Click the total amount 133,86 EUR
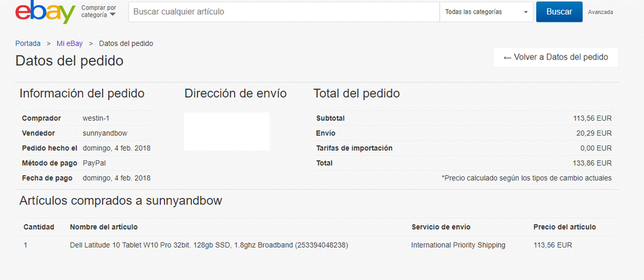 coord(592,163)
